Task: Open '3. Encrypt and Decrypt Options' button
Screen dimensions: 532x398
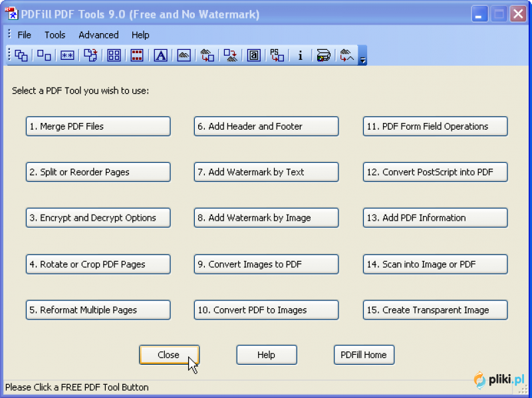Action: point(98,218)
